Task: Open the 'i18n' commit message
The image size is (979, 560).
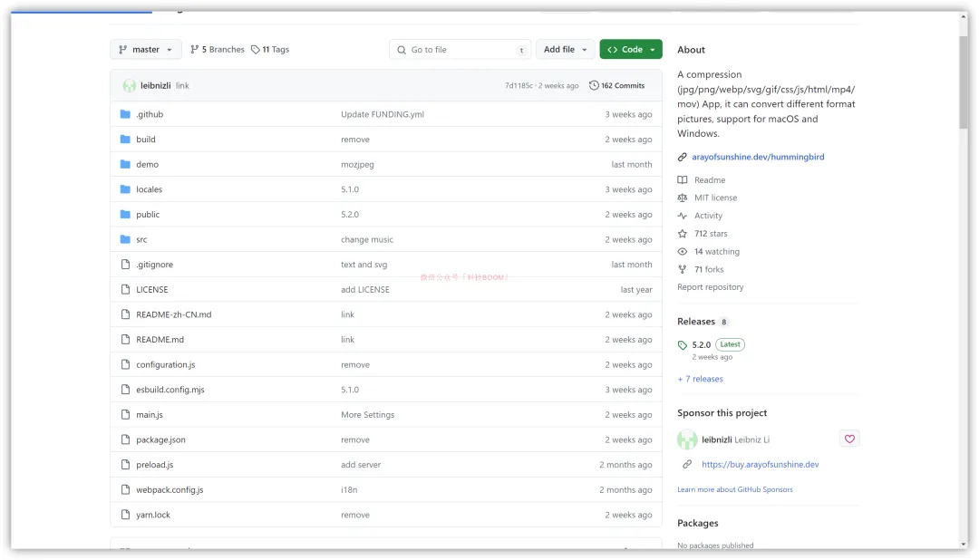Action: click(349, 489)
